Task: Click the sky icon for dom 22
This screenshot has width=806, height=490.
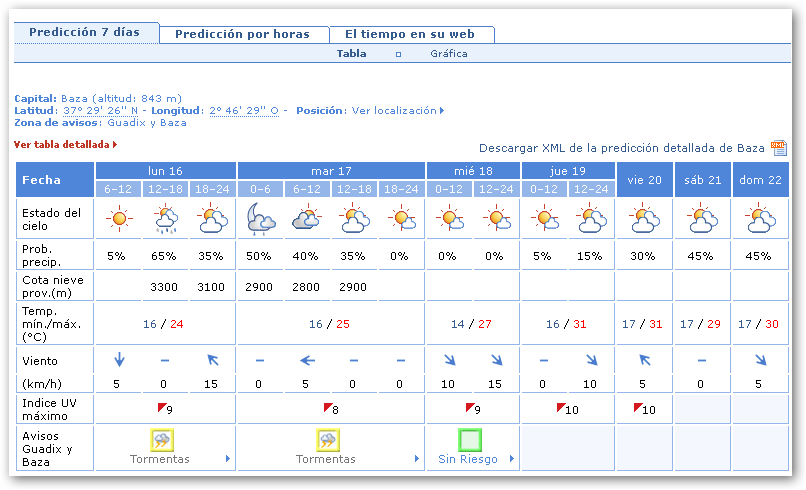Action: click(x=760, y=217)
